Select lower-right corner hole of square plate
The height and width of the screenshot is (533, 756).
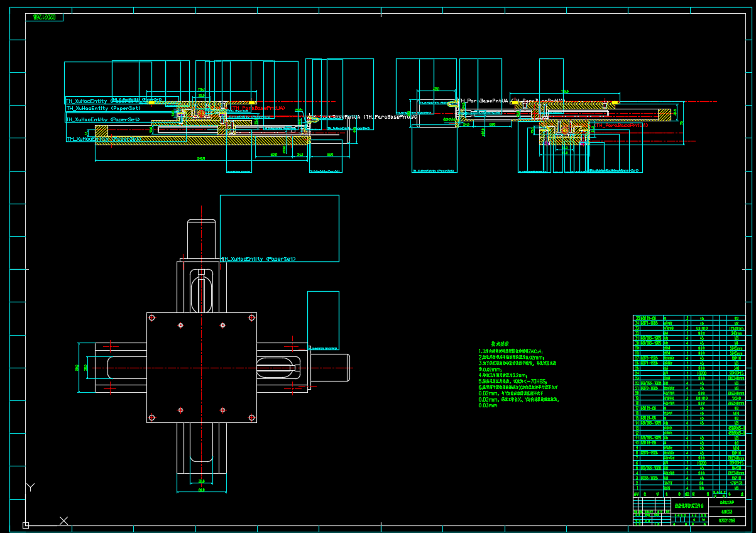click(251, 417)
